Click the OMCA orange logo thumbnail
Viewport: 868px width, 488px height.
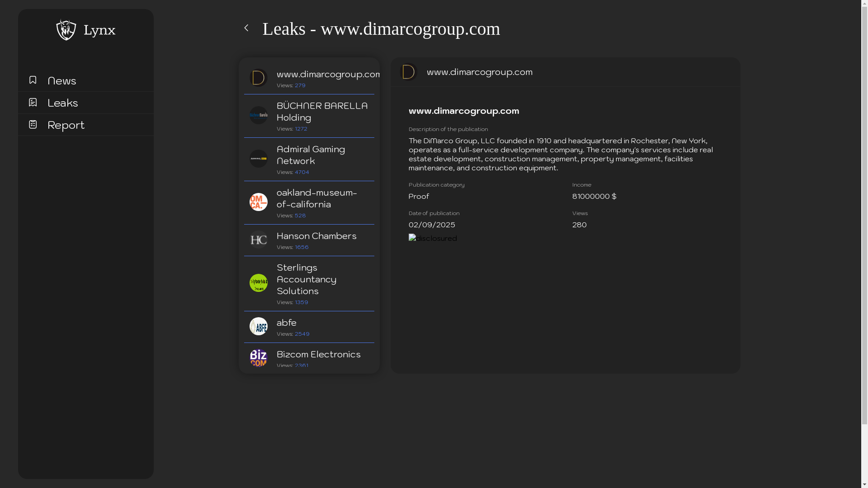(x=259, y=202)
